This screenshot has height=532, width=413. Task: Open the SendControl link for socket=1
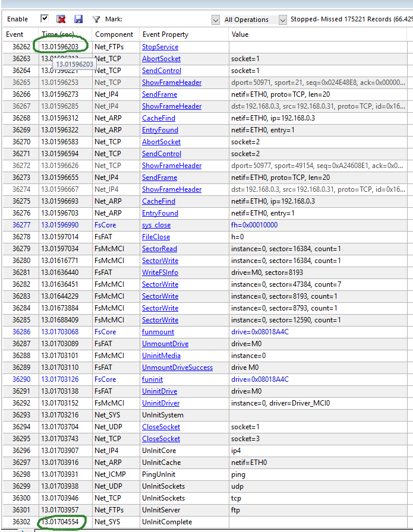pos(161,71)
